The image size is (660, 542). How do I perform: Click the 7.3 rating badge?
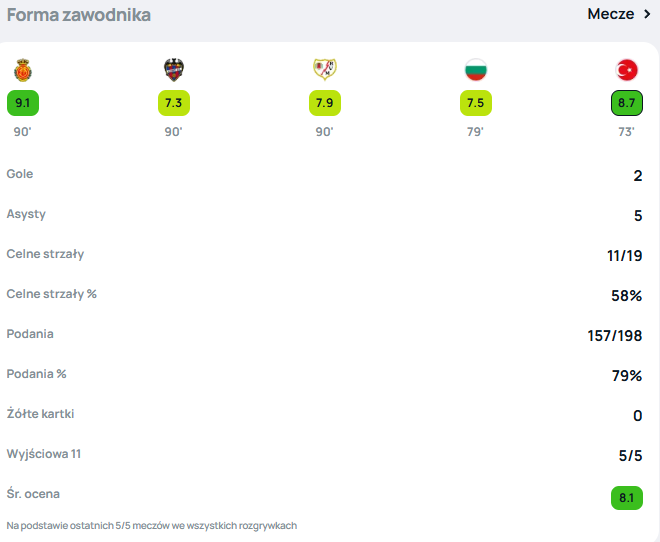[174, 103]
